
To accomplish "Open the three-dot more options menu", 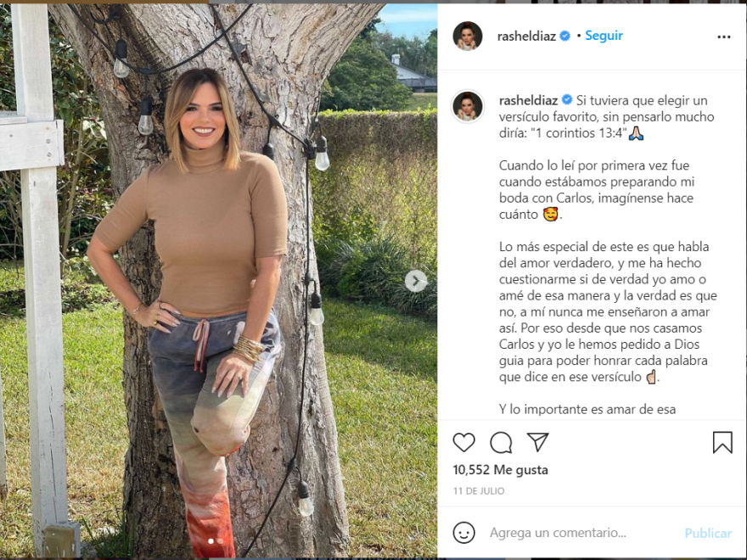I will tap(723, 36).
